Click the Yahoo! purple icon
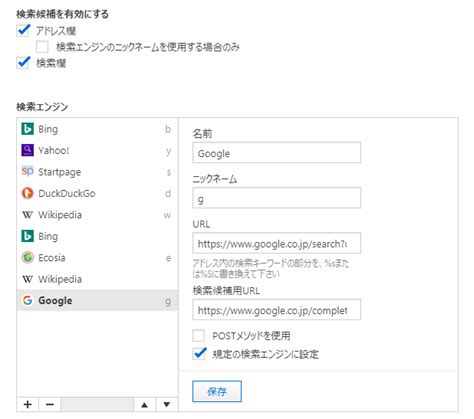Viewport: 474px width, 419px height. (x=27, y=150)
